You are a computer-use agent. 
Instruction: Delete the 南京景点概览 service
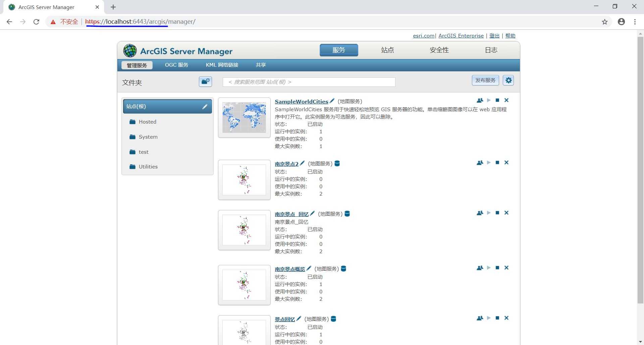coord(506,268)
